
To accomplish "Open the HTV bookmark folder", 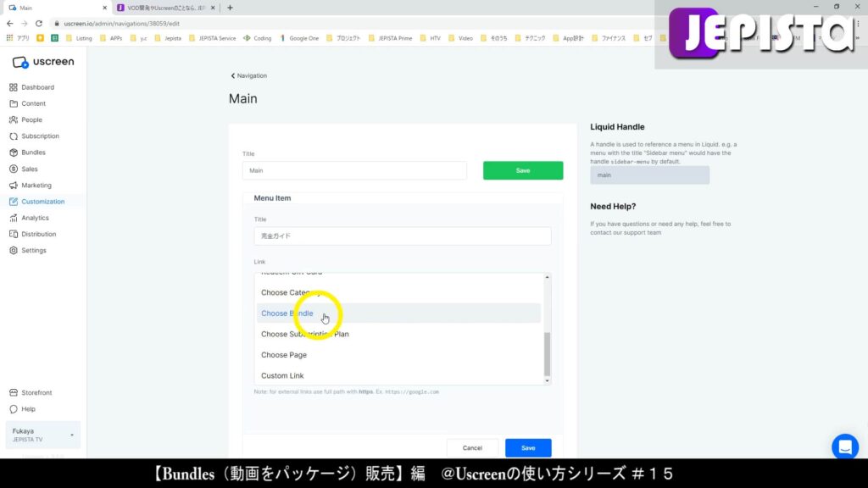I will (430, 38).
